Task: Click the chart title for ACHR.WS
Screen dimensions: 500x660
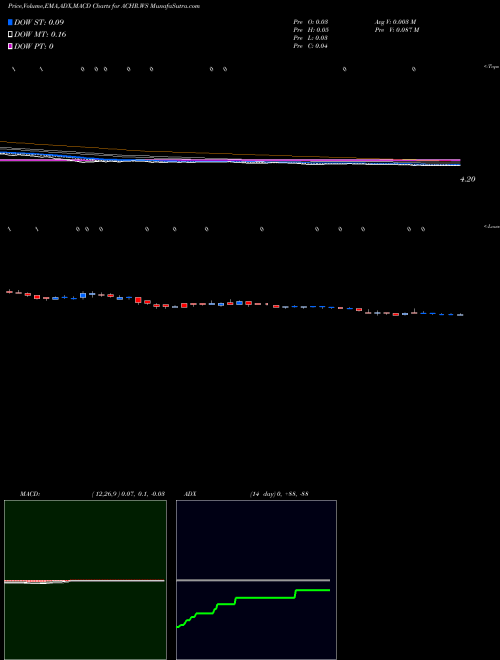Action: (x=104, y=6)
